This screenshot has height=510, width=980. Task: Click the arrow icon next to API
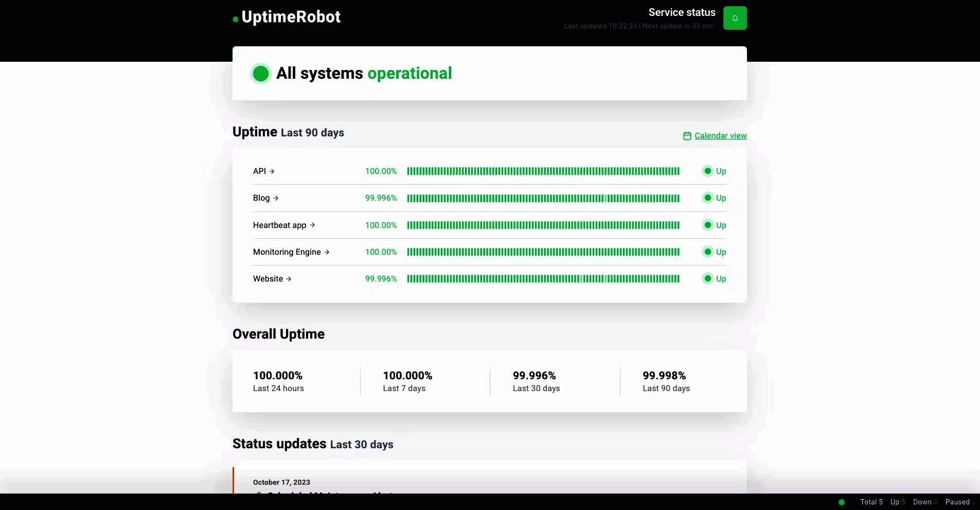point(272,171)
